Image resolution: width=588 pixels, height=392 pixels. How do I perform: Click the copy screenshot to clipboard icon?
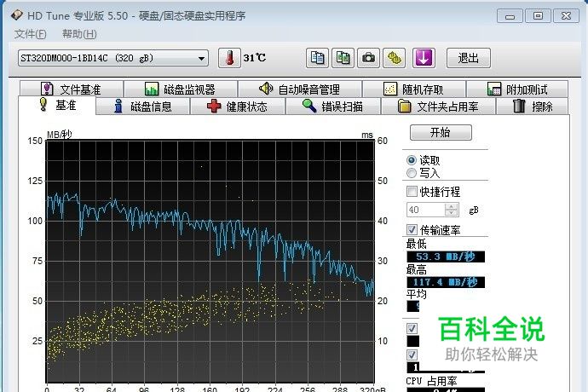pos(343,58)
